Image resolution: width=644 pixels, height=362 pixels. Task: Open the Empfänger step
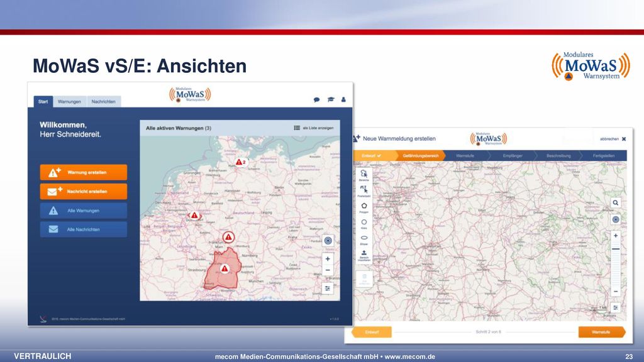[513, 156]
